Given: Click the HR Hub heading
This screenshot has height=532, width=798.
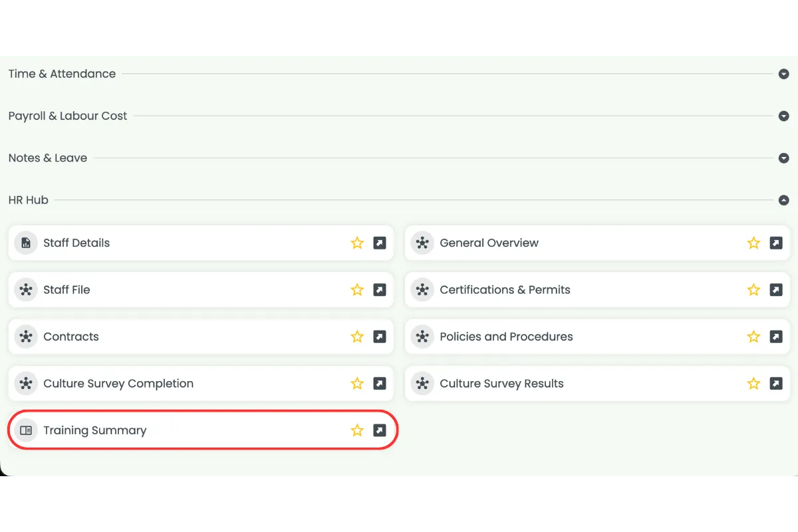Looking at the screenshot, I should click(29, 200).
